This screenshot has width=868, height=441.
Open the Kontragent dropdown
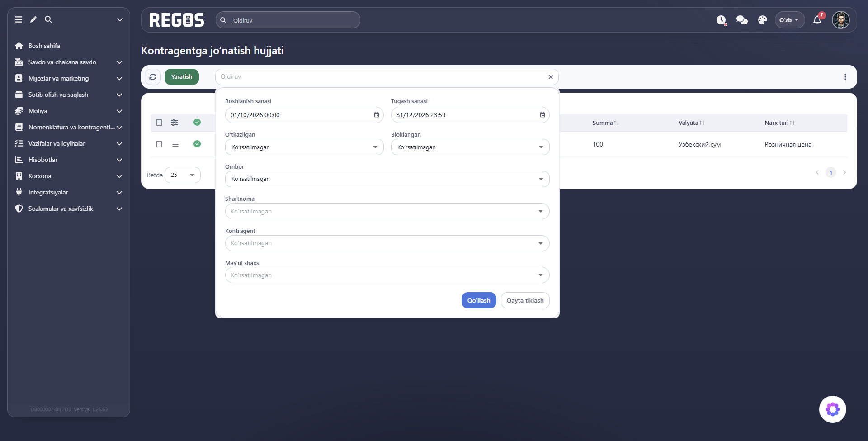pyautogui.click(x=387, y=243)
